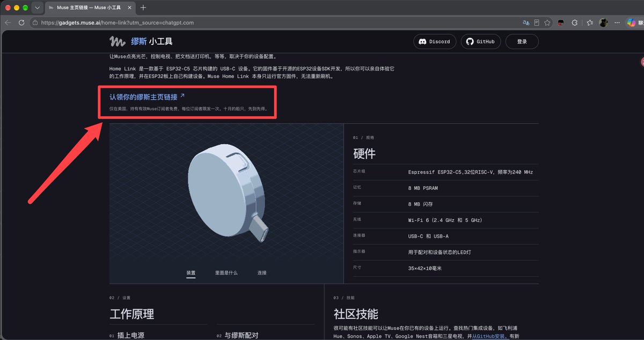Screen dimensions: 644x340
Task: Open the extensions puzzle icon
Action: (x=575, y=23)
